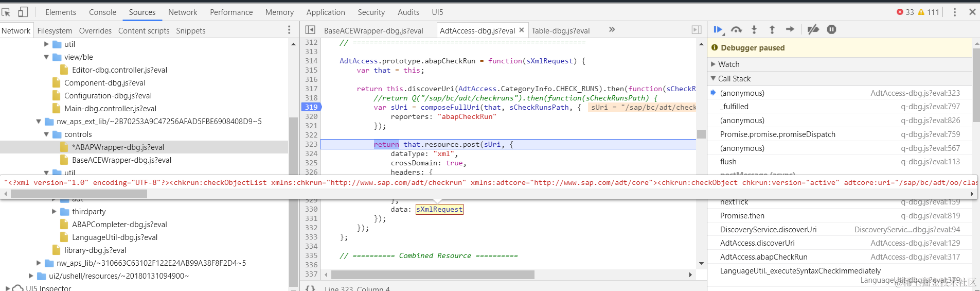Collapse the controls folder

[x=46, y=134]
